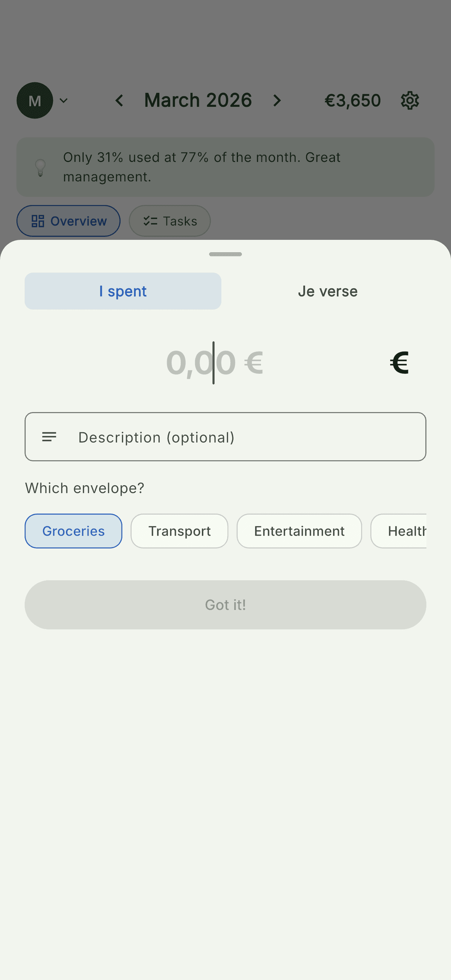The image size is (451, 980).
Task: Tap the lightbulb tip icon
Action: click(40, 167)
